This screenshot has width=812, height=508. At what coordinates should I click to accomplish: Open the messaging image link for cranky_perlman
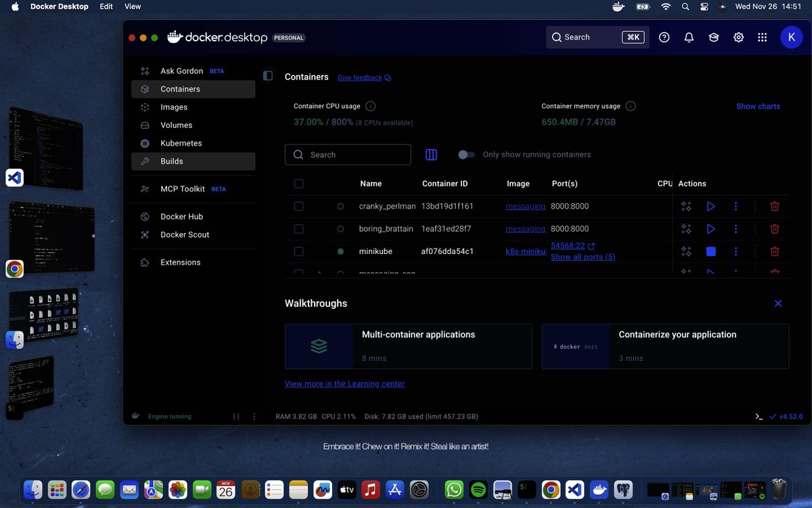pos(526,206)
